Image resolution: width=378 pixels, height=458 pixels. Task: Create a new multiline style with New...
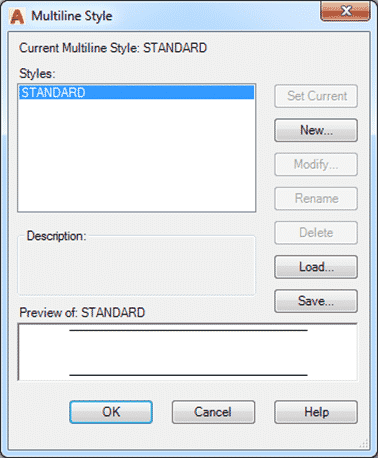[316, 130]
